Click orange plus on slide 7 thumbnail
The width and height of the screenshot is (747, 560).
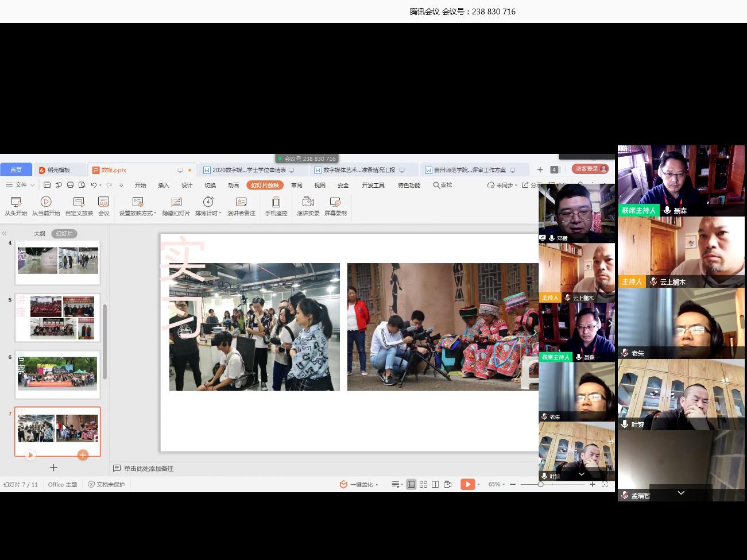[83, 455]
